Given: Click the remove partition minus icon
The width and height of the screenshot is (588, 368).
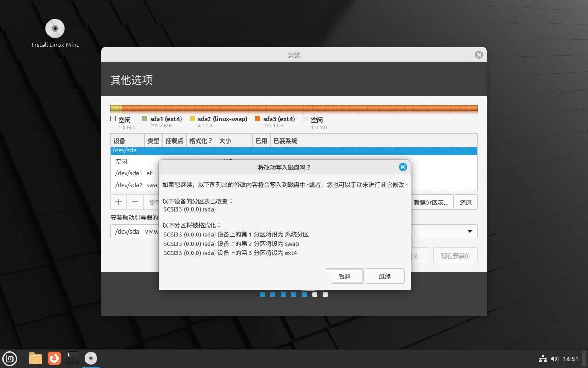Looking at the screenshot, I should click(x=135, y=201).
